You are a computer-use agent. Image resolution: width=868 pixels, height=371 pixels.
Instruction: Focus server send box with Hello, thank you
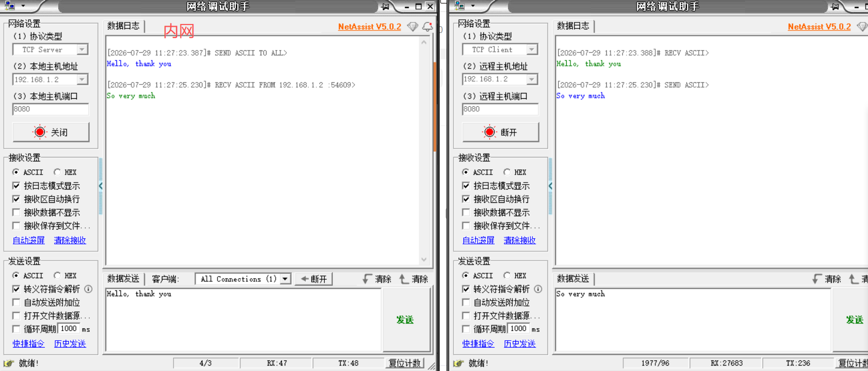(244, 320)
